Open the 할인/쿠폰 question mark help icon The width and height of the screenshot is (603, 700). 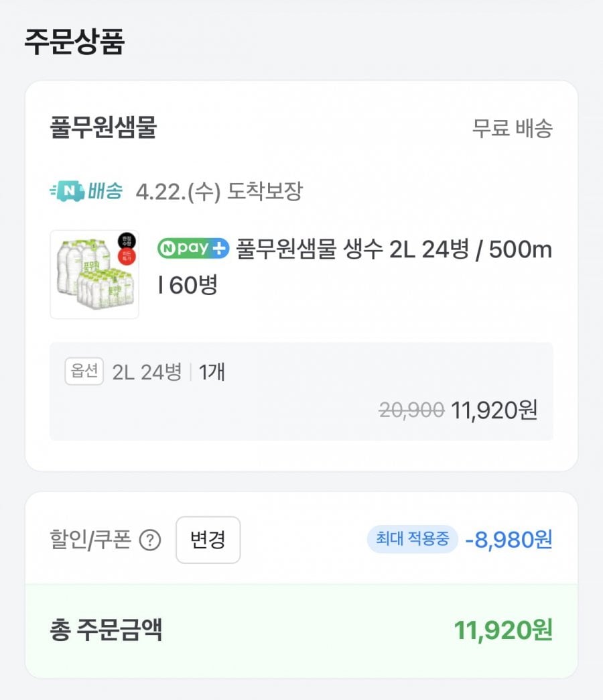[150, 540]
